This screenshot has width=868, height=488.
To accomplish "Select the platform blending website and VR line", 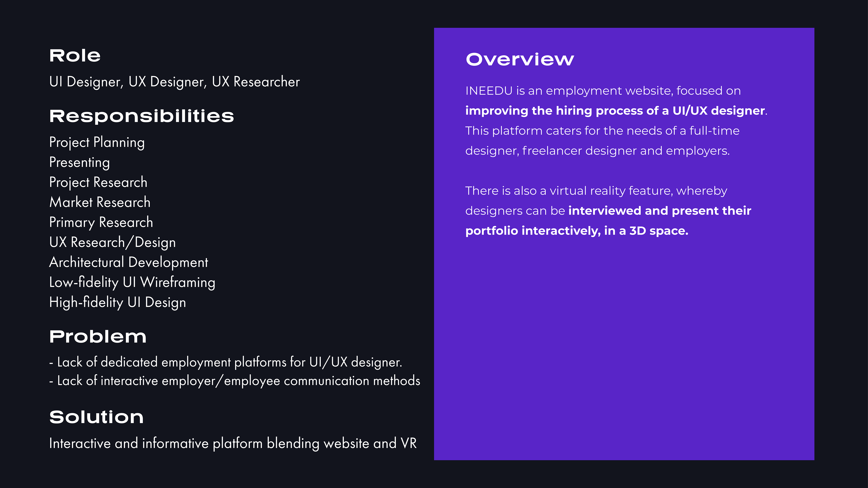I will 233,443.
